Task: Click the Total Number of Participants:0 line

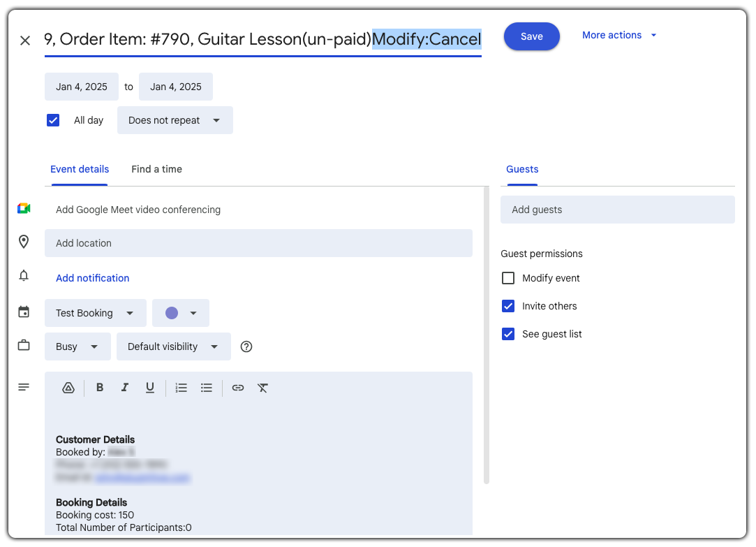Action: point(124,527)
